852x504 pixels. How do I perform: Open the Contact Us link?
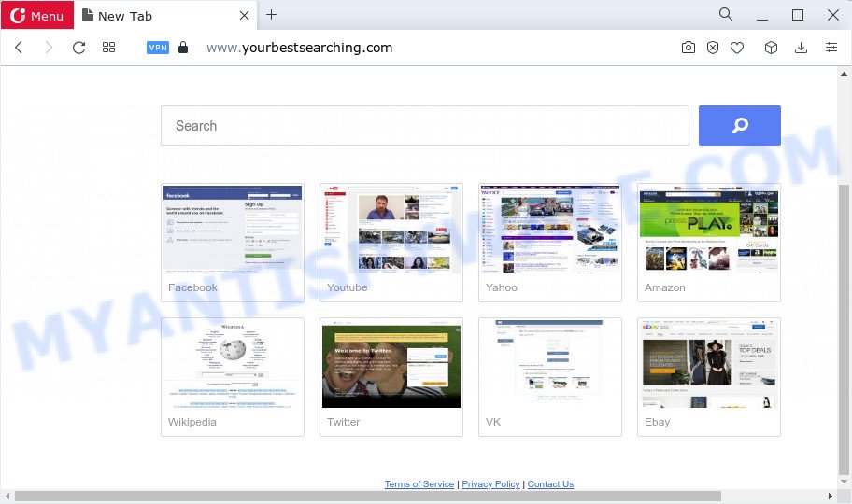point(550,483)
